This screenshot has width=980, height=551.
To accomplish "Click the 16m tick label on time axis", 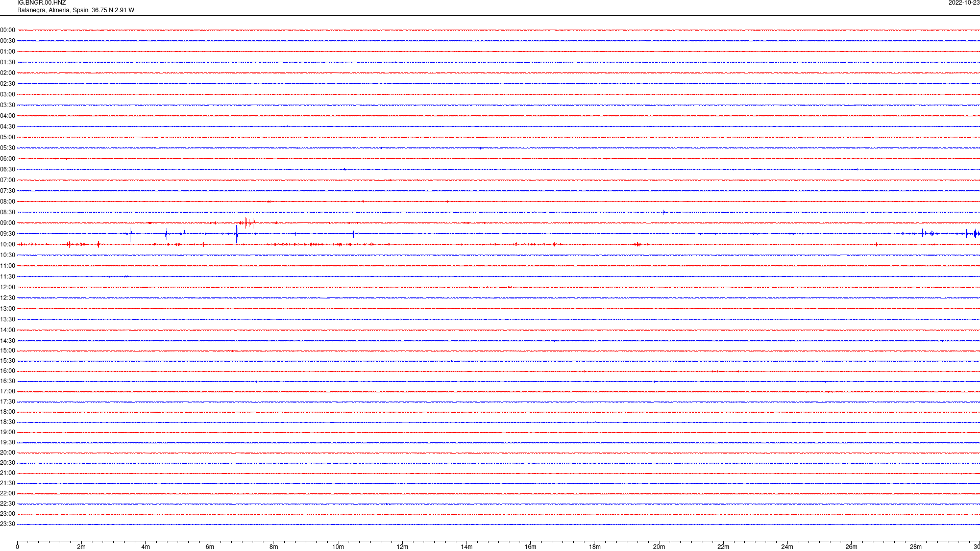I will pos(530,547).
